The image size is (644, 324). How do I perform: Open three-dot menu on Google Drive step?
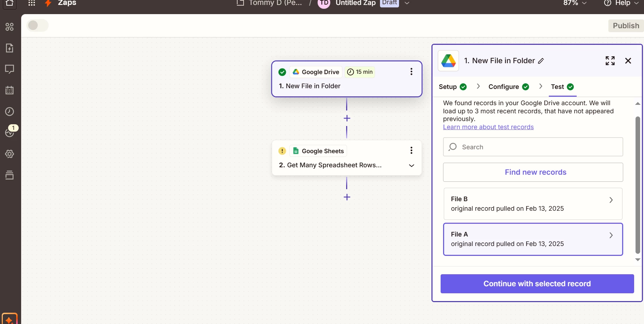click(411, 72)
